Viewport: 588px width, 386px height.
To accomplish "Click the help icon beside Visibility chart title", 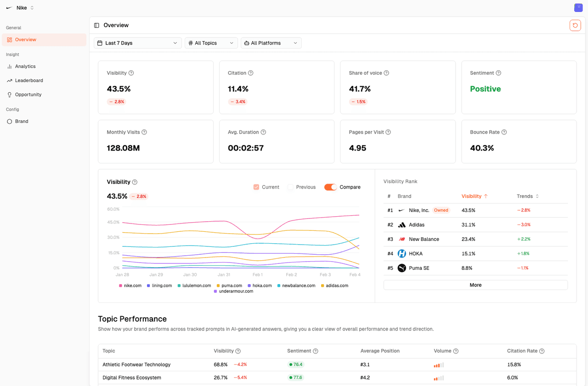I will click(x=135, y=182).
